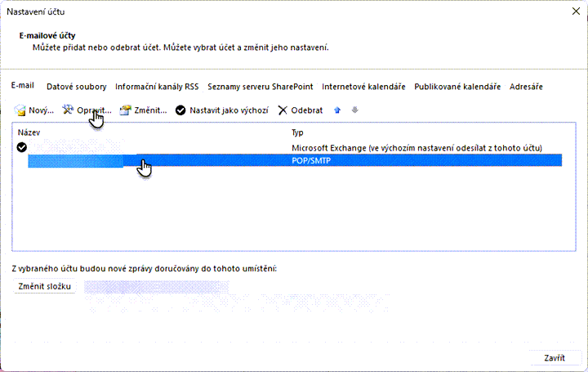Open the Informační kanály RSS tab
Image resolution: width=588 pixels, height=372 pixels.
(156, 87)
